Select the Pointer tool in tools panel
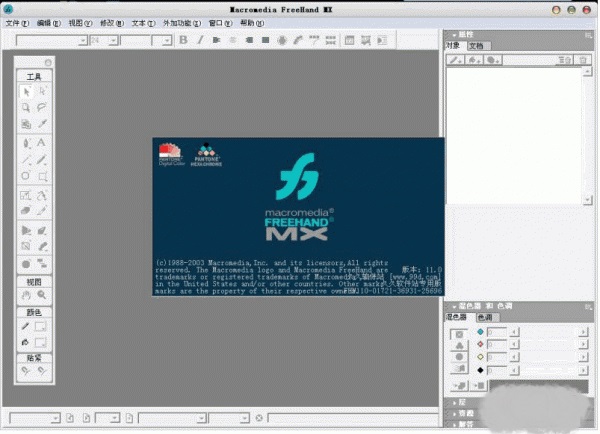 click(x=26, y=91)
